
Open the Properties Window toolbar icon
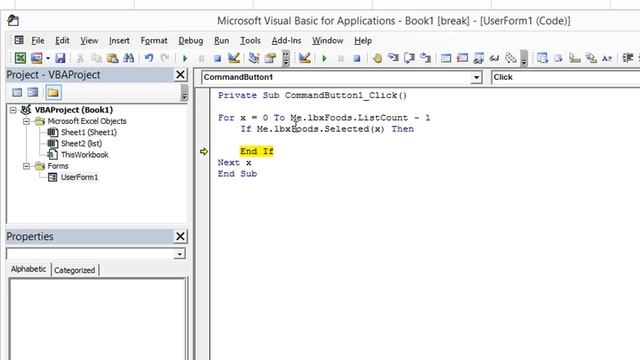[x=270, y=58]
